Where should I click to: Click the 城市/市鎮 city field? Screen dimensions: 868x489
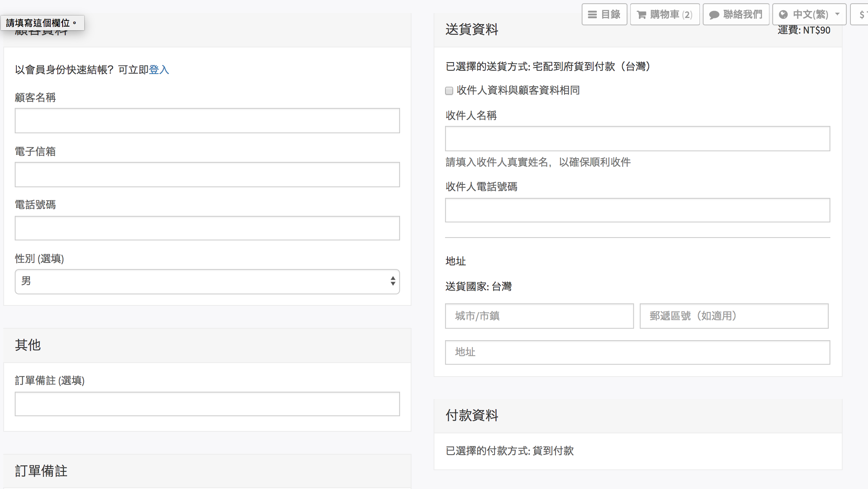tap(539, 316)
